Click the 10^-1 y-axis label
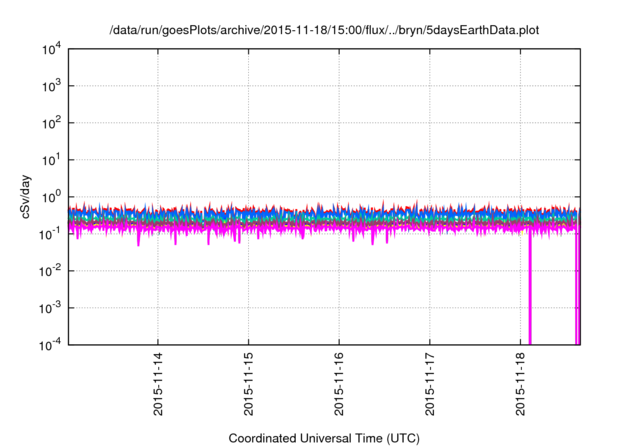Image resolution: width=640 pixels, height=448 pixels. [x=51, y=234]
